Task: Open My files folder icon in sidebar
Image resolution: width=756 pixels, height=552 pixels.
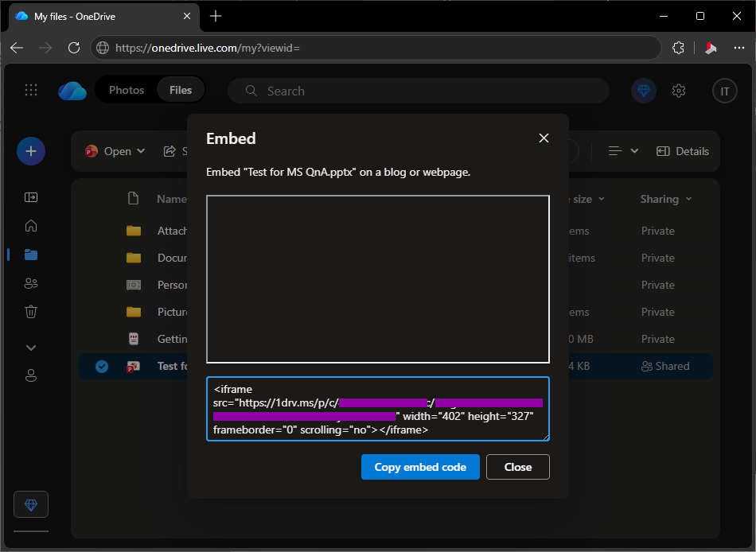Action: click(31, 255)
